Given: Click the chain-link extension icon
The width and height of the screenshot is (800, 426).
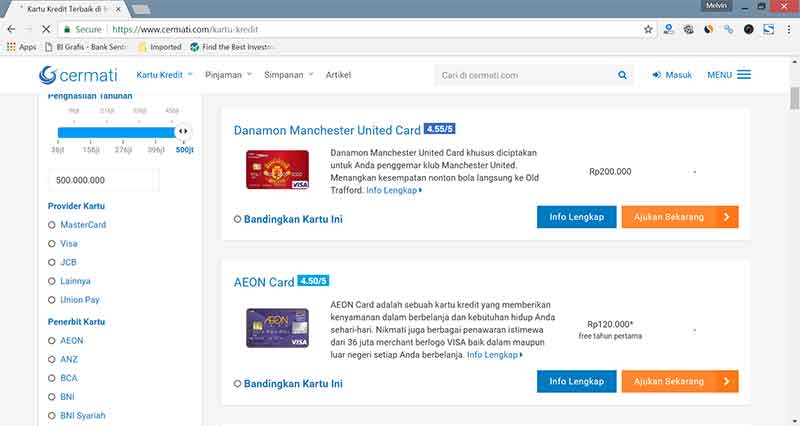Looking at the screenshot, I should coord(729,30).
